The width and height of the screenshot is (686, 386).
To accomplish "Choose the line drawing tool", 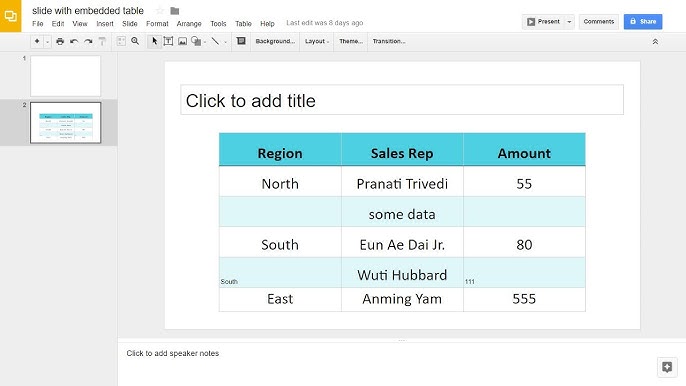I will [215, 41].
